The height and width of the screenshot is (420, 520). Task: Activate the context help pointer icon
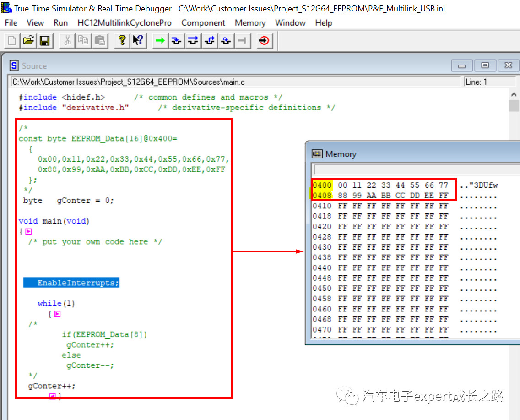[x=138, y=41]
